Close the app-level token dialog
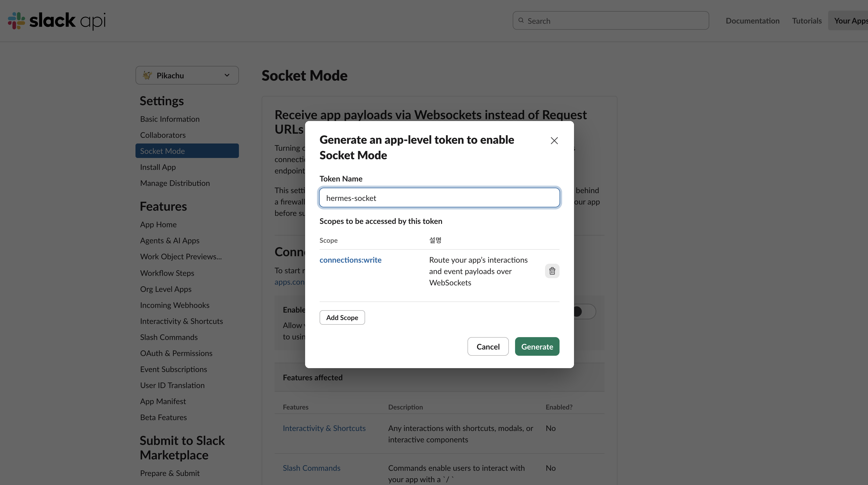This screenshot has width=868, height=485. pyautogui.click(x=554, y=140)
